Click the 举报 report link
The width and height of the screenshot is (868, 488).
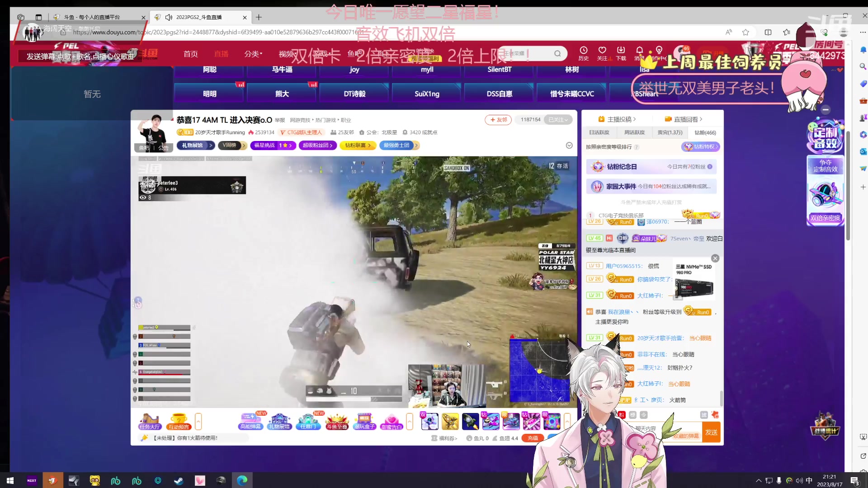(x=280, y=120)
